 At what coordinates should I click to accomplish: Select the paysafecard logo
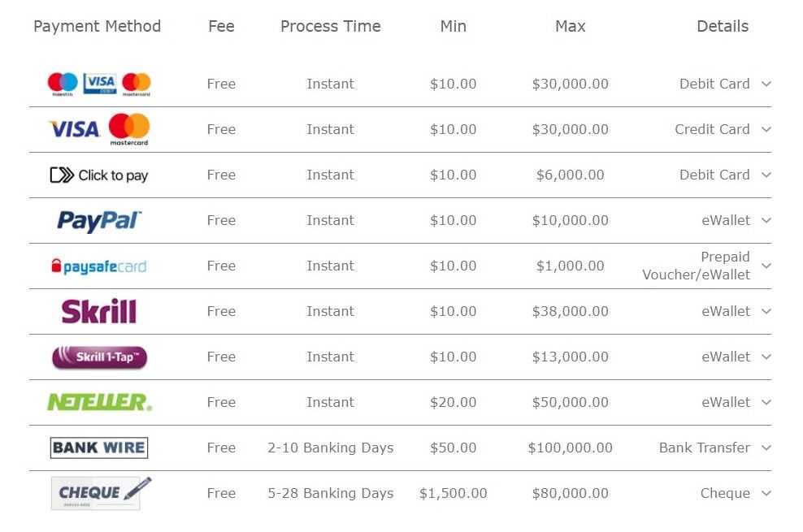click(x=99, y=266)
